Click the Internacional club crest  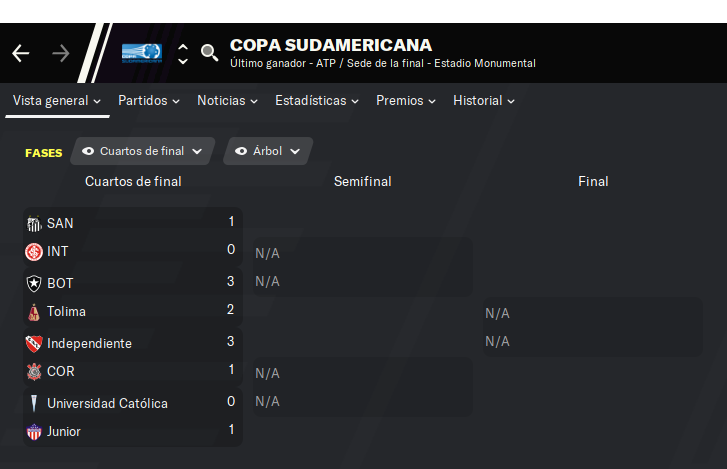34,252
